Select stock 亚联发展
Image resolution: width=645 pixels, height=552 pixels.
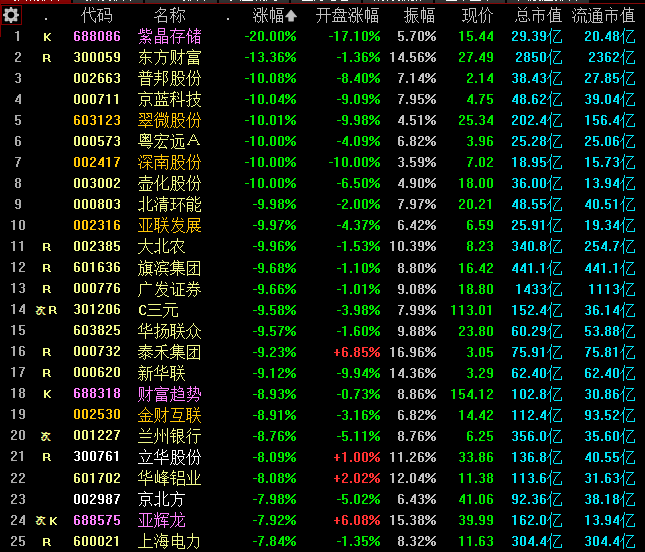169,225
